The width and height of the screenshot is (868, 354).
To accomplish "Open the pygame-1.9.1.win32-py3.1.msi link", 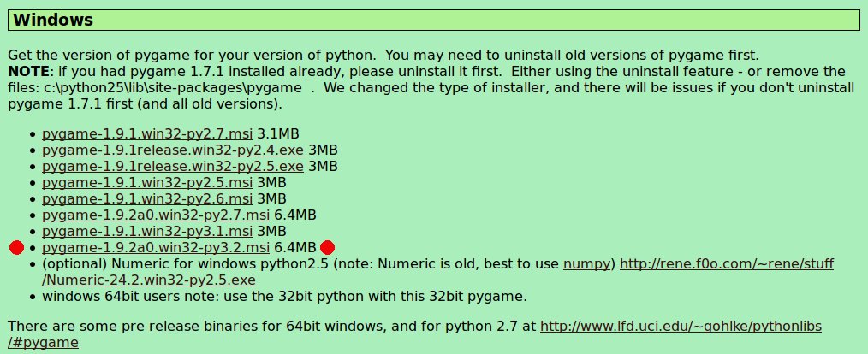I will click(147, 231).
